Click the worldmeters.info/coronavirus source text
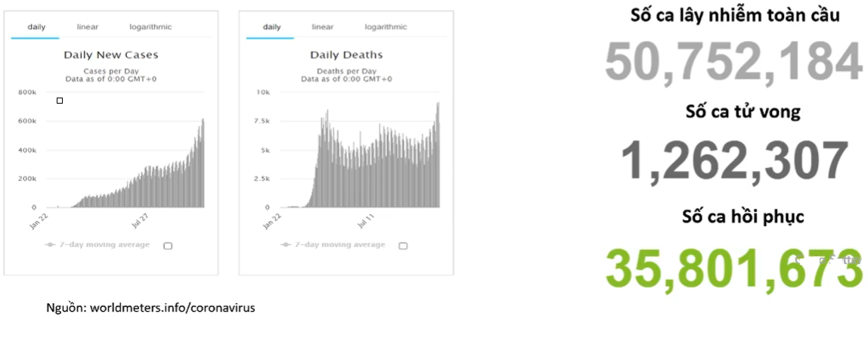The height and width of the screenshot is (354, 868). click(172, 307)
